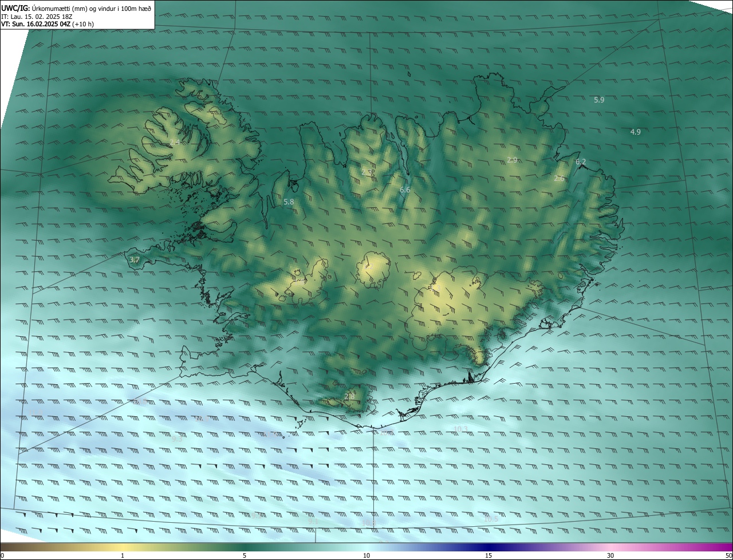
Task: Click the 10 tick on the color scale
Action: 366,555
